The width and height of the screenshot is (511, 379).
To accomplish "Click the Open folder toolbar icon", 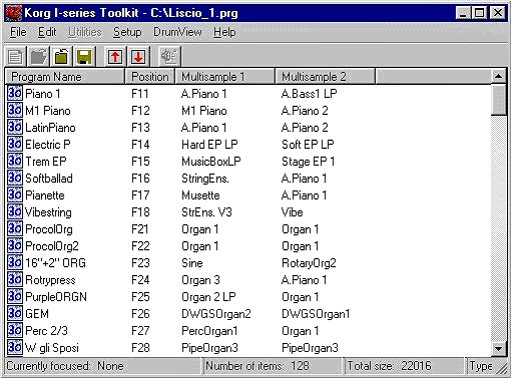I will 39,56.
